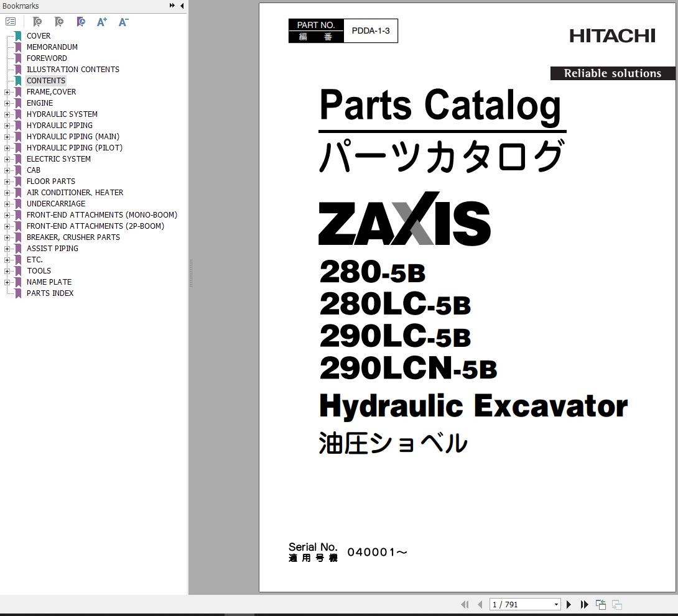Expand the ASSIST PIPING bookmark node
678x616 pixels.
pyautogui.click(x=7, y=249)
